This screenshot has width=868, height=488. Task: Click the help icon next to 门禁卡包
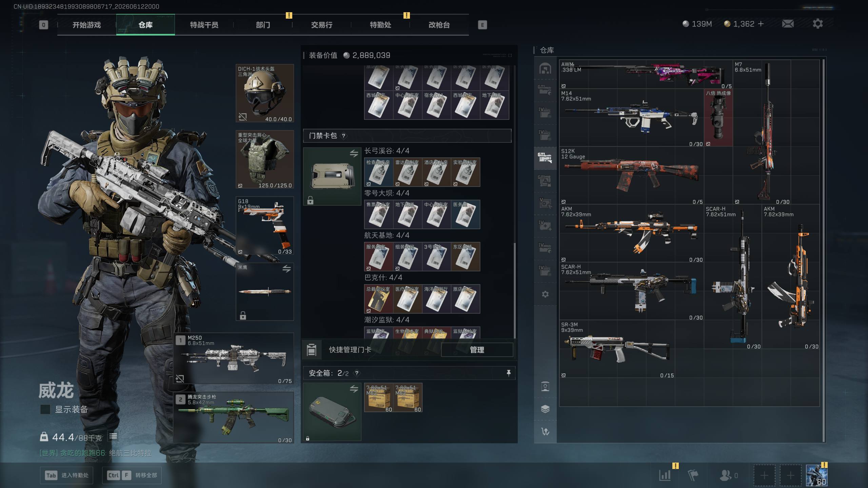(x=343, y=136)
